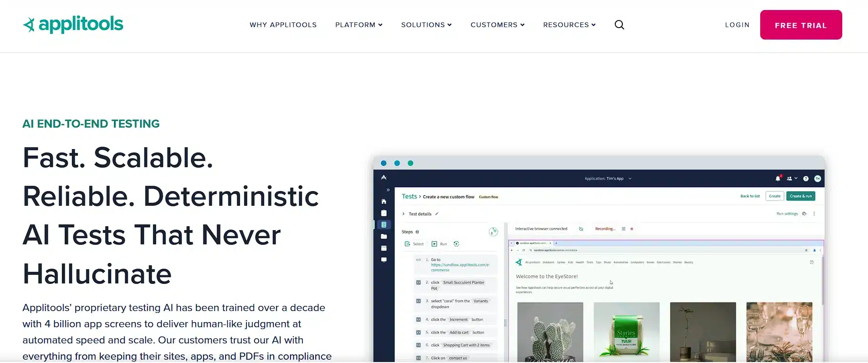Image resolution: width=868 pixels, height=363 pixels.
Task: Click the Free Trial button
Action: [801, 25]
